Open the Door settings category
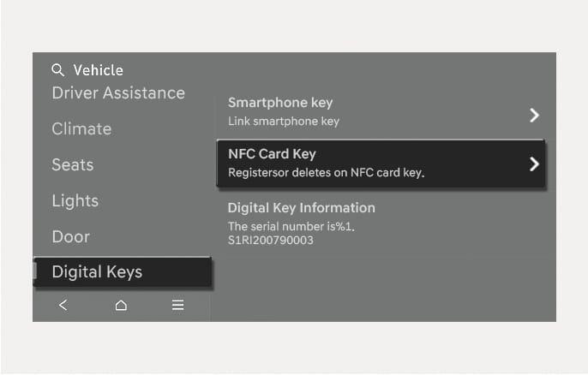The width and height of the screenshot is (588, 375). point(70,237)
